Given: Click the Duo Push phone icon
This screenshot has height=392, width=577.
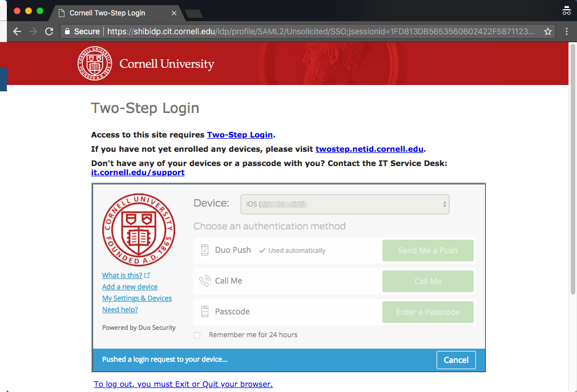Looking at the screenshot, I should pos(204,250).
